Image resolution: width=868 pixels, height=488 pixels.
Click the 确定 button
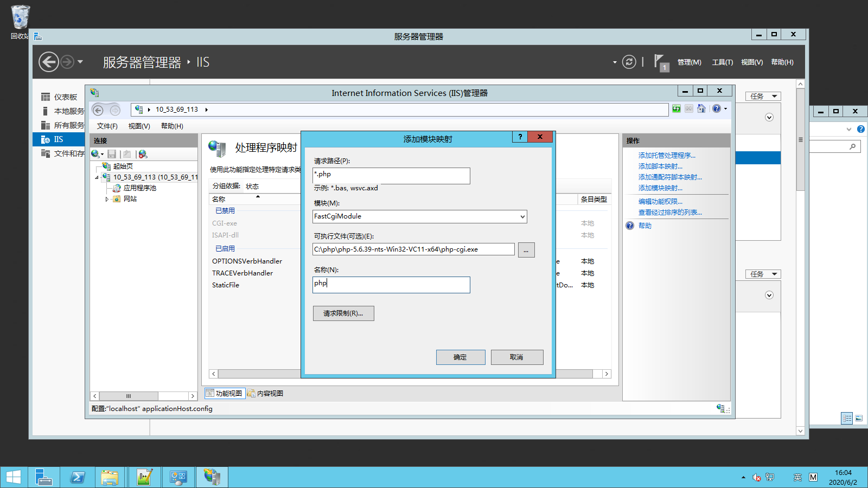[x=460, y=357]
